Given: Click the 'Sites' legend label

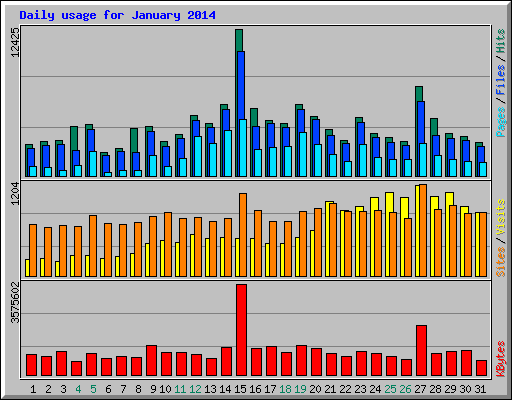Looking at the screenshot, I should (x=501, y=262).
